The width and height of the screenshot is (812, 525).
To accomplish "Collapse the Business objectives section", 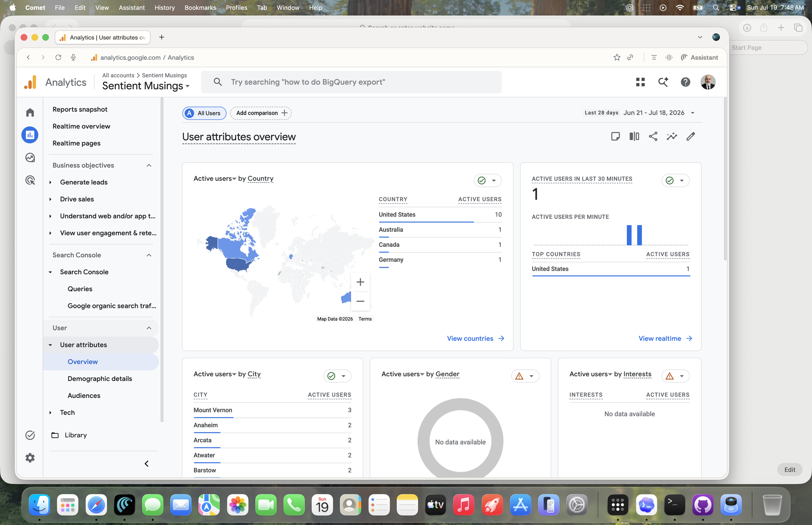I will pos(149,165).
